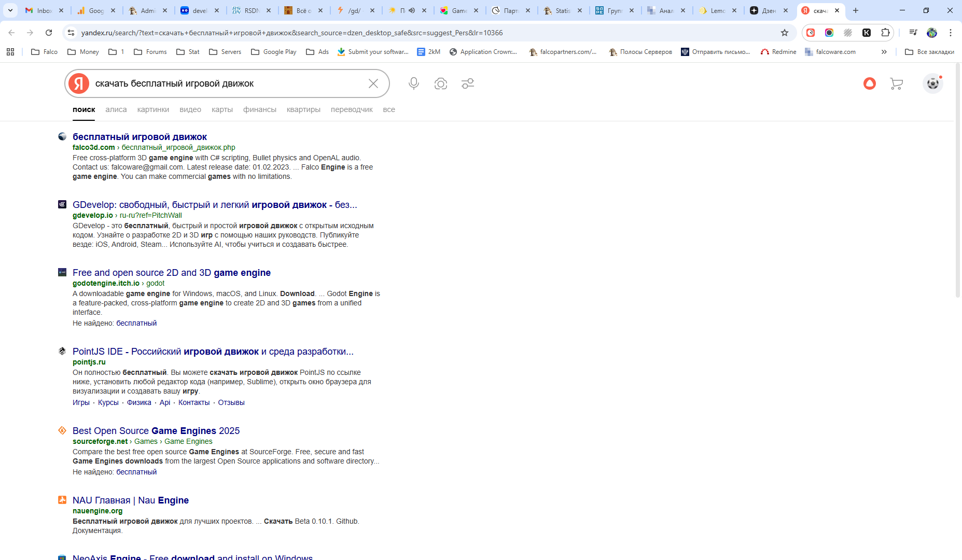962x560 pixels.
Task: Select переводчик search category
Action: pos(352,109)
